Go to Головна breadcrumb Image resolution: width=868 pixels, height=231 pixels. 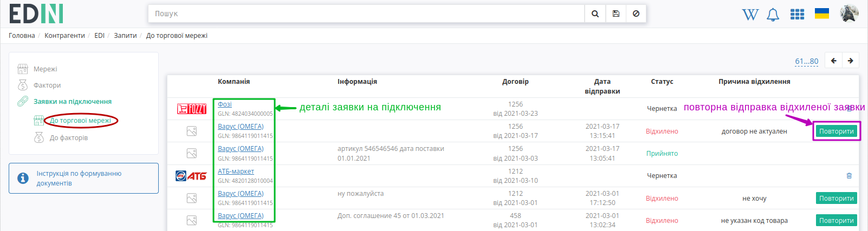pos(22,36)
